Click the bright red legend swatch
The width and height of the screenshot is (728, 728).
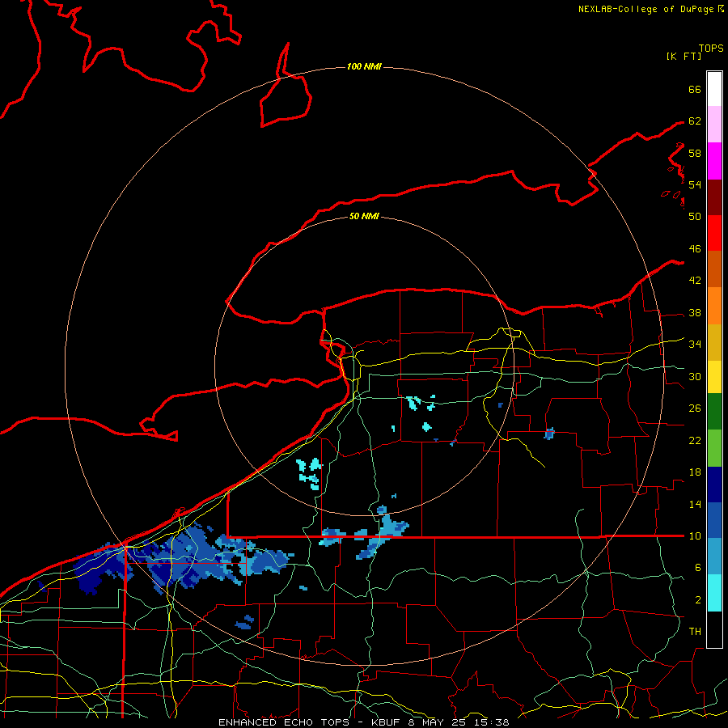pyautogui.click(x=714, y=233)
